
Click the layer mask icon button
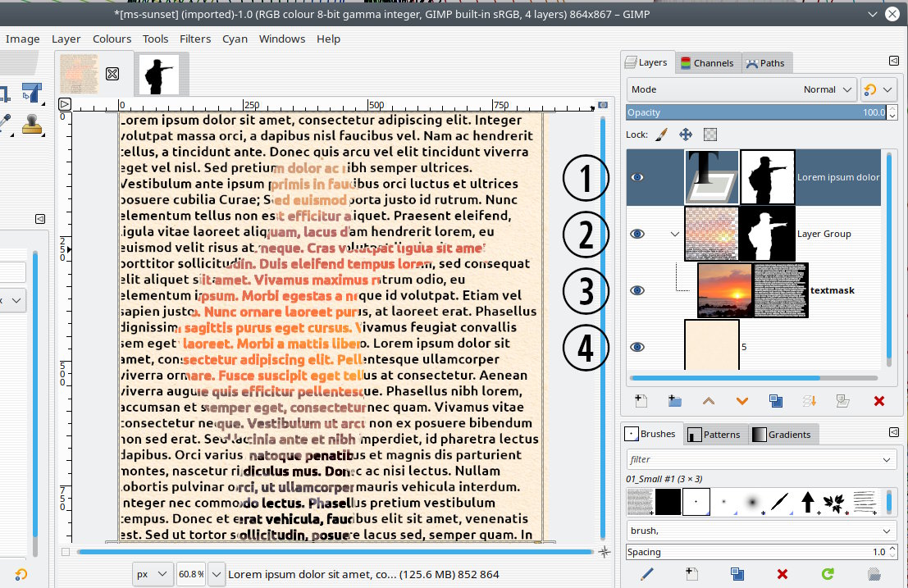(843, 400)
